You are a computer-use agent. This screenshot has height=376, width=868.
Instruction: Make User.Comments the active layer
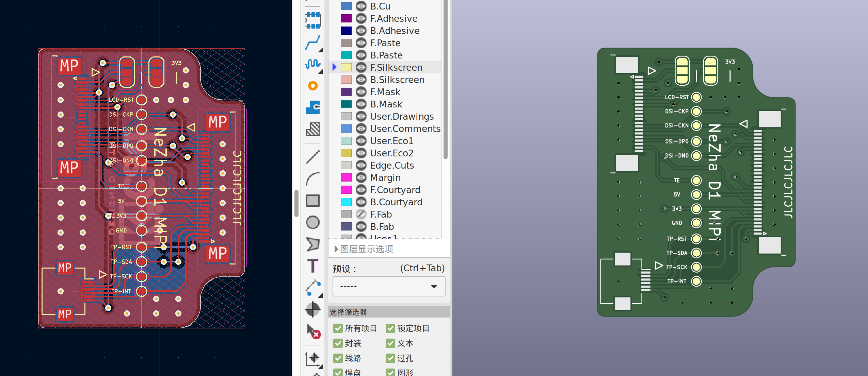click(x=405, y=129)
